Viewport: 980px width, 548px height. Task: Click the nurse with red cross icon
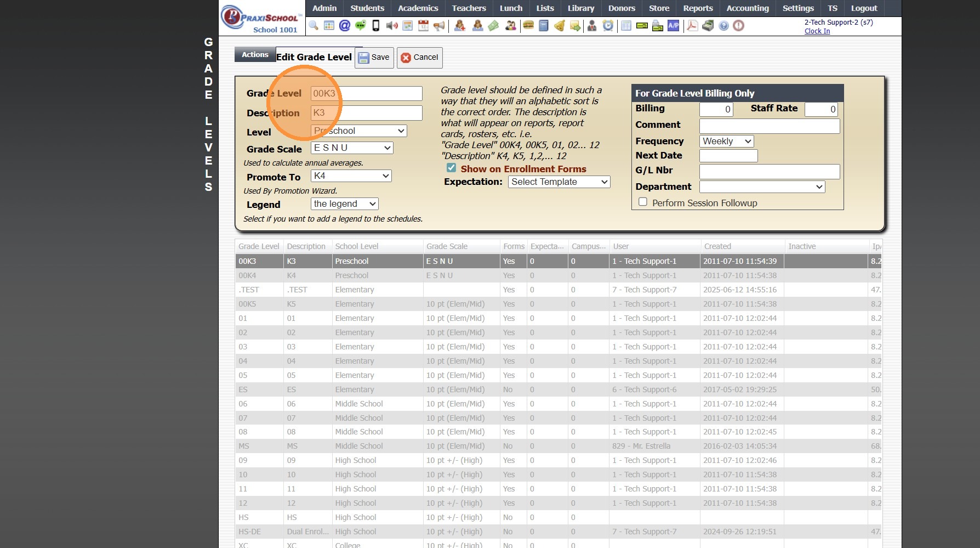coord(460,26)
